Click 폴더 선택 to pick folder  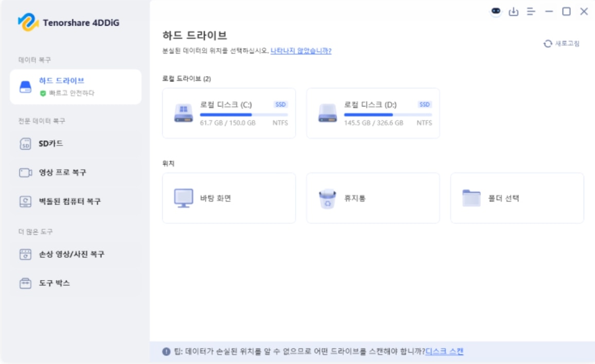coord(517,198)
